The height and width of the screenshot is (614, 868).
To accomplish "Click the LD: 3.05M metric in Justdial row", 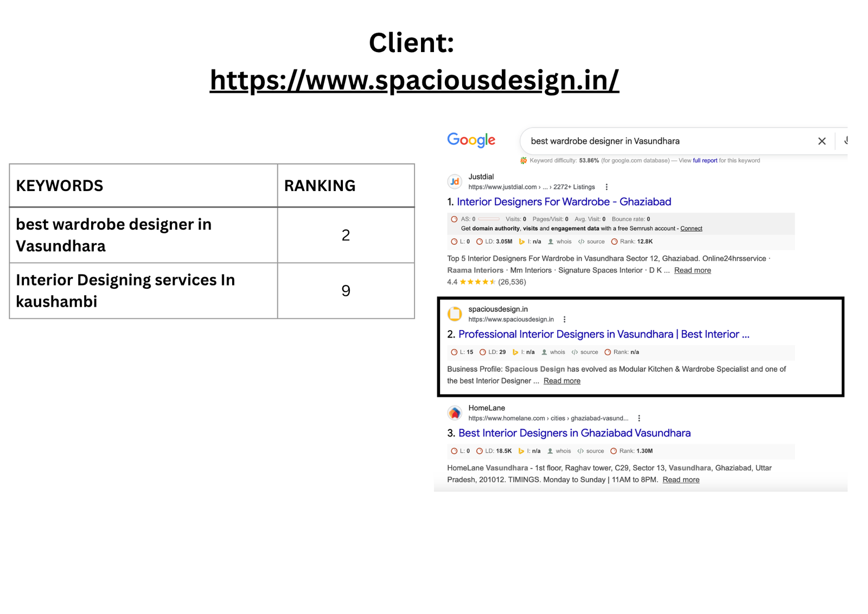I will (x=494, y=242).
